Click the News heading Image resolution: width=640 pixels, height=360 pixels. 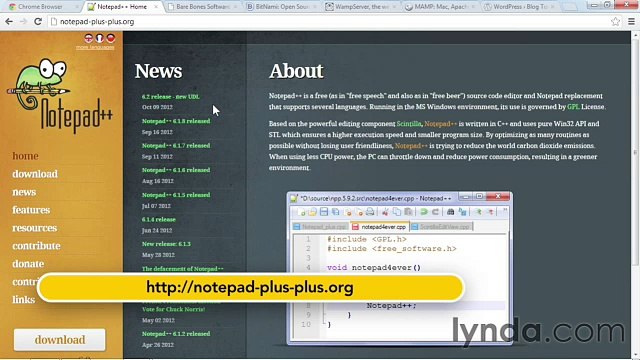click(x=158, y=71)
